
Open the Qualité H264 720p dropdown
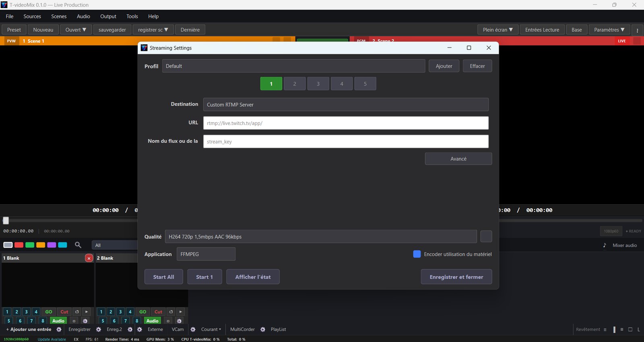(x=321, y=237)
